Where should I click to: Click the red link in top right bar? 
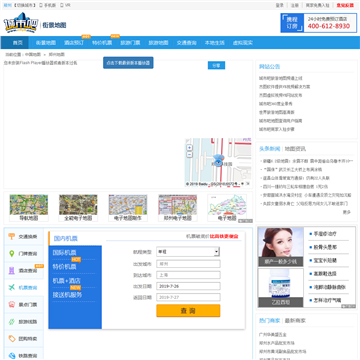click(x=345, y=5)
